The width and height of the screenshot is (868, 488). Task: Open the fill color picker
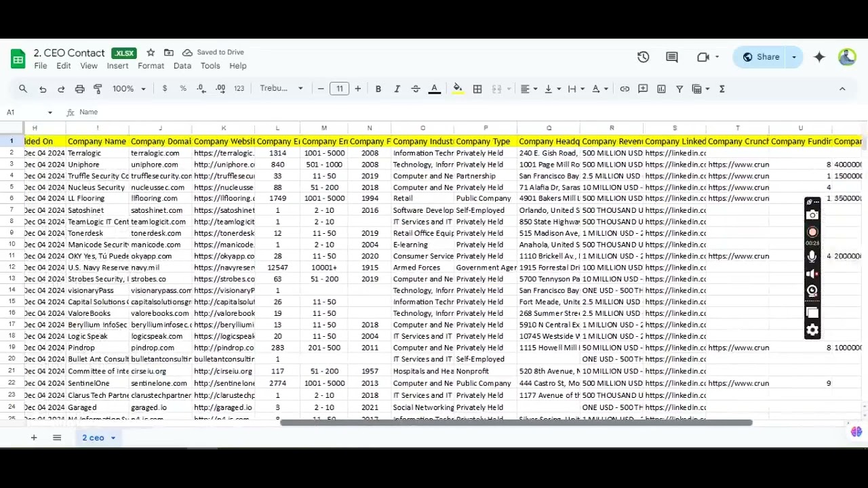458,89
